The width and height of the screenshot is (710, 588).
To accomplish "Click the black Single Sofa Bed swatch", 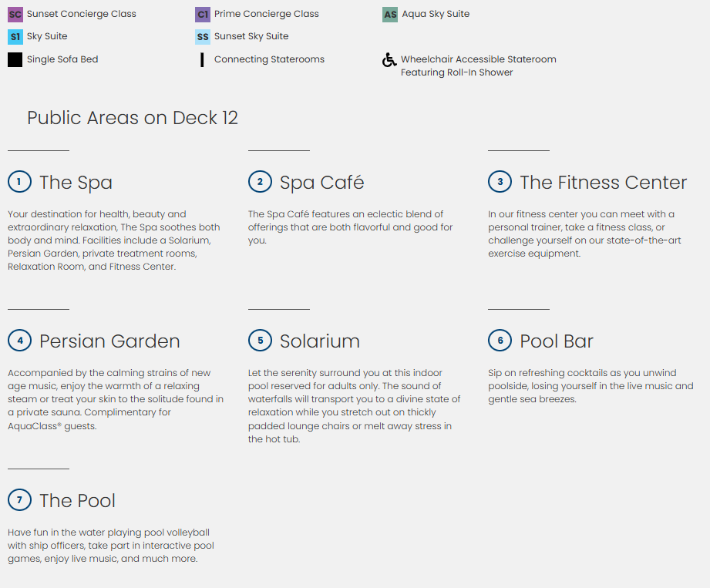I will tap(15, 60).
